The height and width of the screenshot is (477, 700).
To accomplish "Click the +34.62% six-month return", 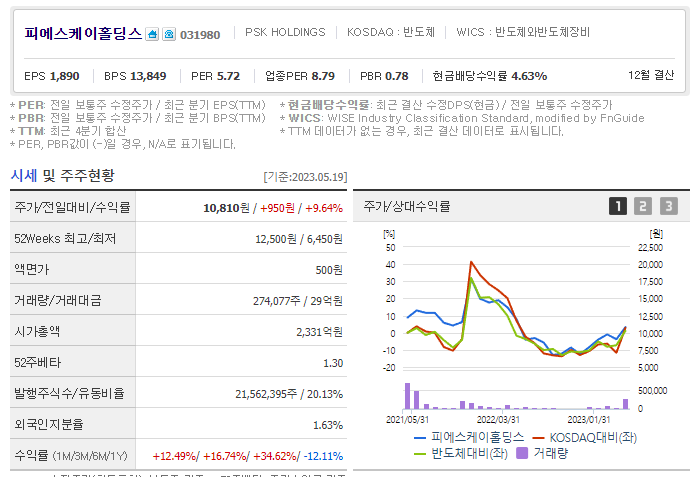I will pos(275,456).
